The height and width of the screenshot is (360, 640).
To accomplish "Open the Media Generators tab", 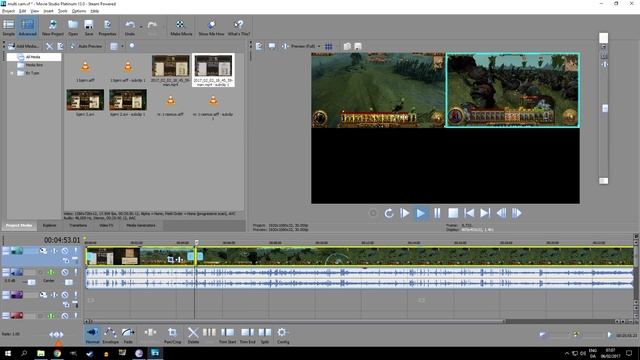I will [x=141, y=225].
